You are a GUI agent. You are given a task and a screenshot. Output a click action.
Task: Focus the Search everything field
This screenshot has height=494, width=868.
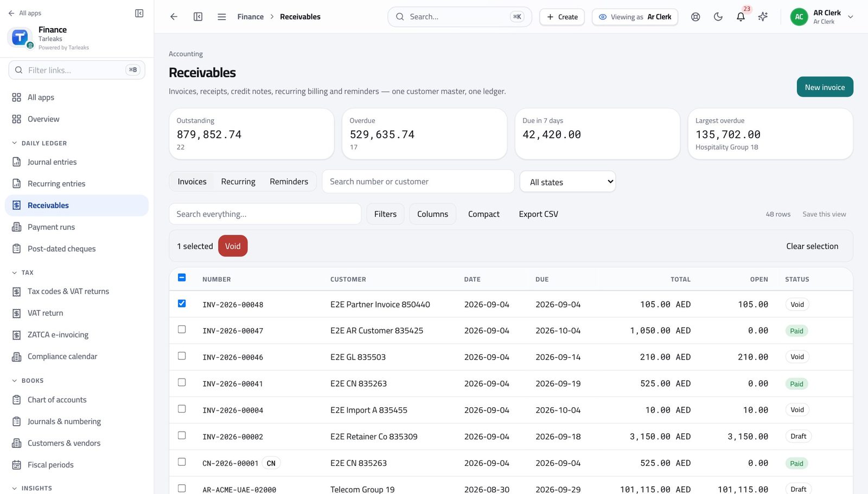[x=265, y=214]
